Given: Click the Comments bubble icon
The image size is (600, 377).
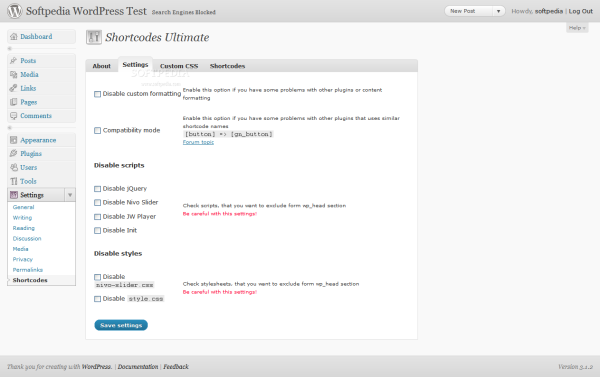Looking at the screenshot, I should click(x=13, y=116).
